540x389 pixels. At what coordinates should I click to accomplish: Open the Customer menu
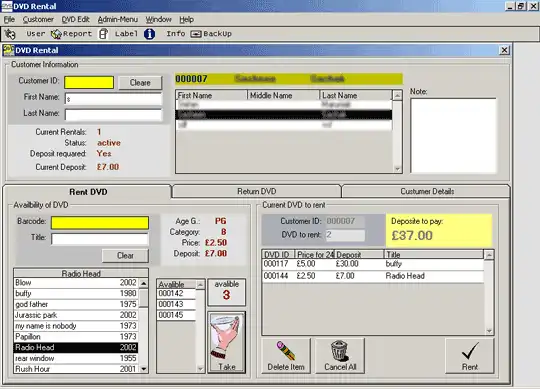point(38,20)
